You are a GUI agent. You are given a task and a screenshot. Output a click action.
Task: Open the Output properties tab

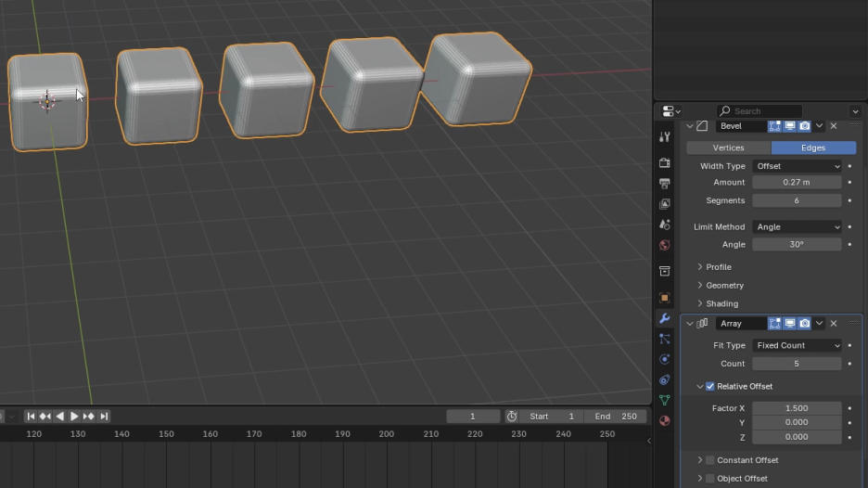[x=665, y=184]
